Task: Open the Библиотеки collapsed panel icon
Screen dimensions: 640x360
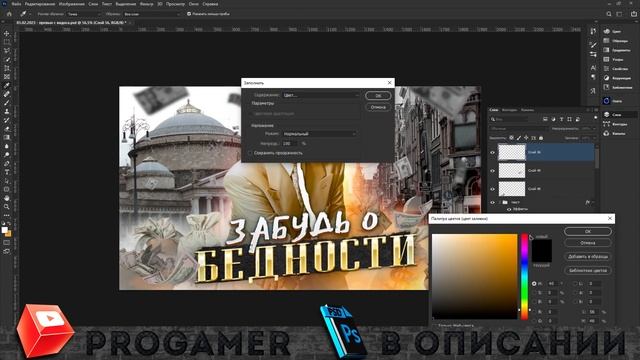Action: click(607, 87)
